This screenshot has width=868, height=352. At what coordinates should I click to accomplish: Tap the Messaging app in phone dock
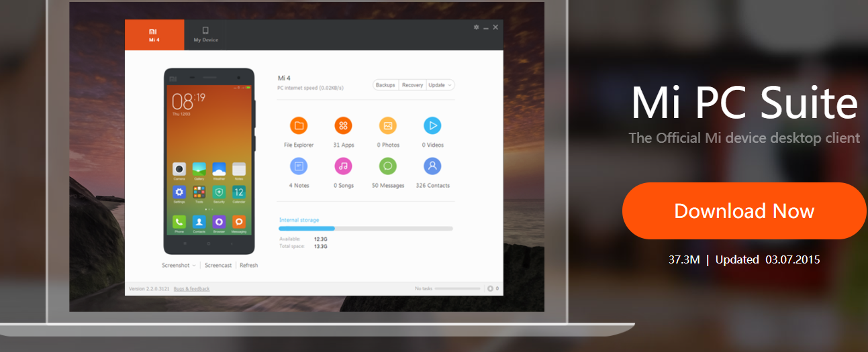coord(239,221)
